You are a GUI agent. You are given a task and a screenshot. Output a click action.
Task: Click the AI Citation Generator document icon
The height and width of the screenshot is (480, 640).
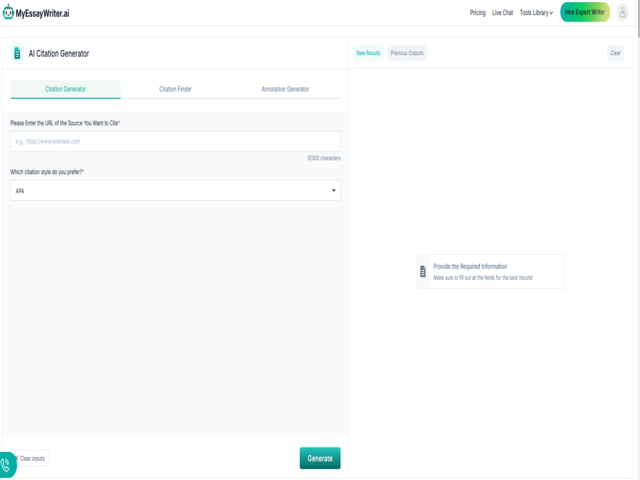[16, 53]
